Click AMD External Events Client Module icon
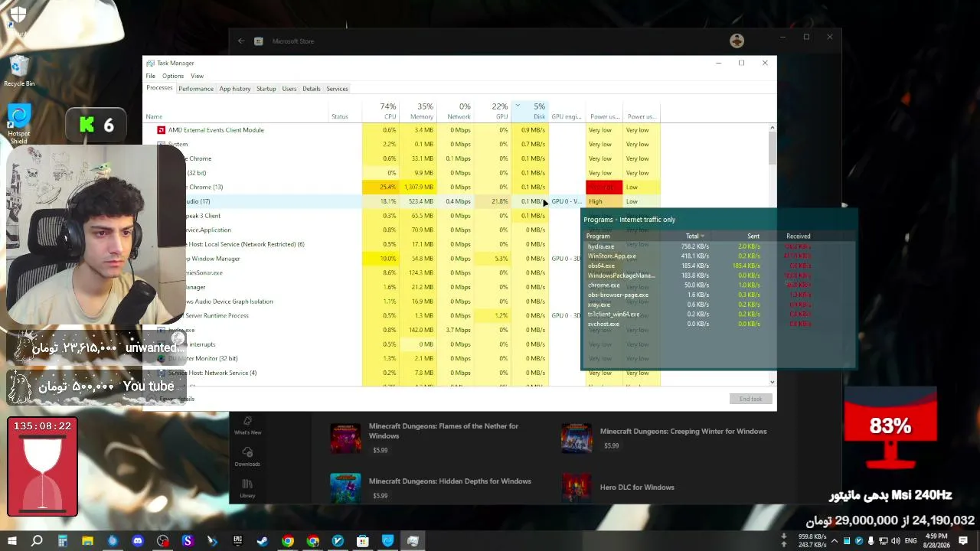Screen dimensions: 980x551 coord(161,130)
